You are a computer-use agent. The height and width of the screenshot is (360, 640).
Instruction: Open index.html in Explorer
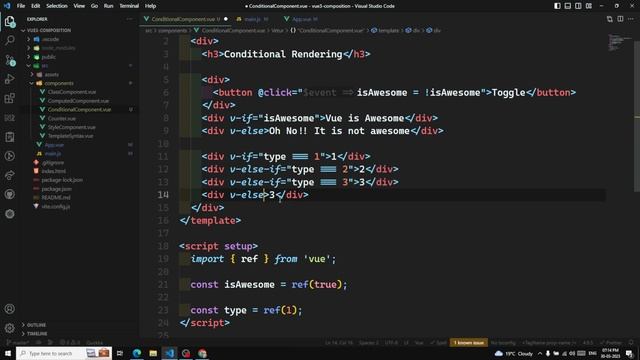(53, 171)
